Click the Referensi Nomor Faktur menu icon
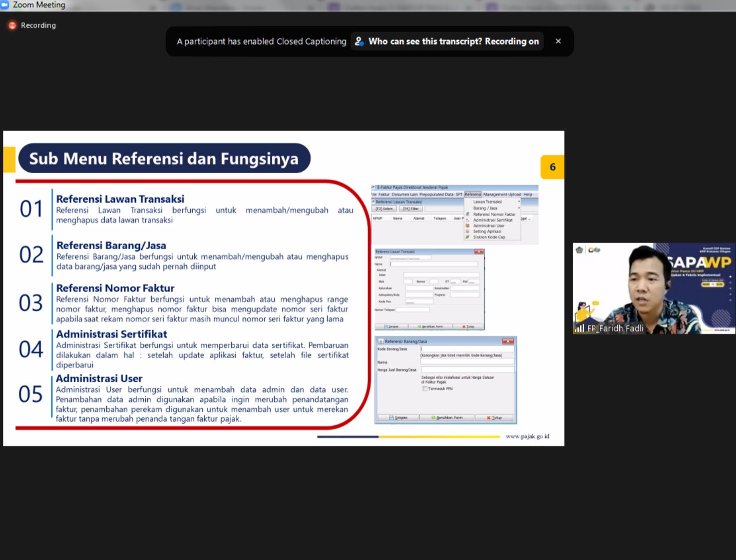Viewport: 736px width, 560px height. 467,214
